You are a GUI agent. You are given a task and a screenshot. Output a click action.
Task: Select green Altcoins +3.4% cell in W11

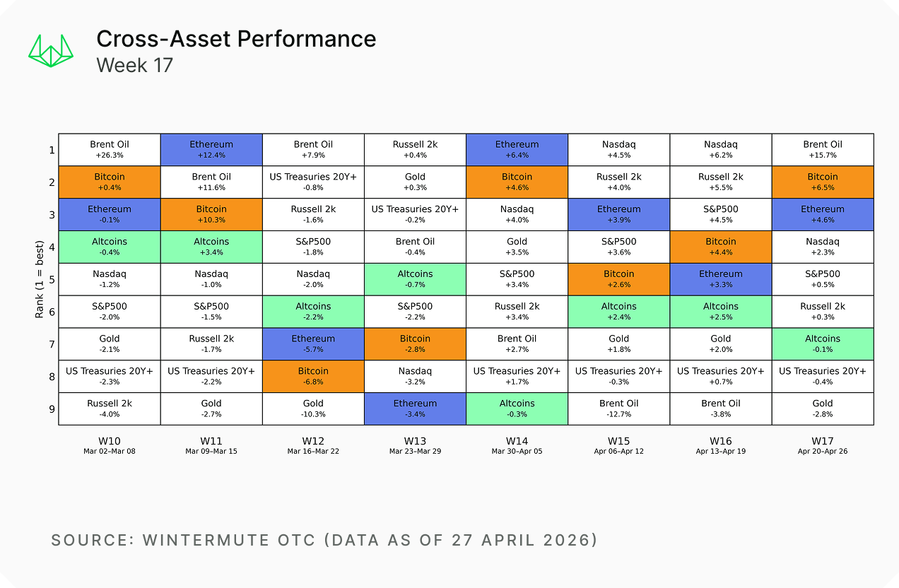click(x=211, y=246)
